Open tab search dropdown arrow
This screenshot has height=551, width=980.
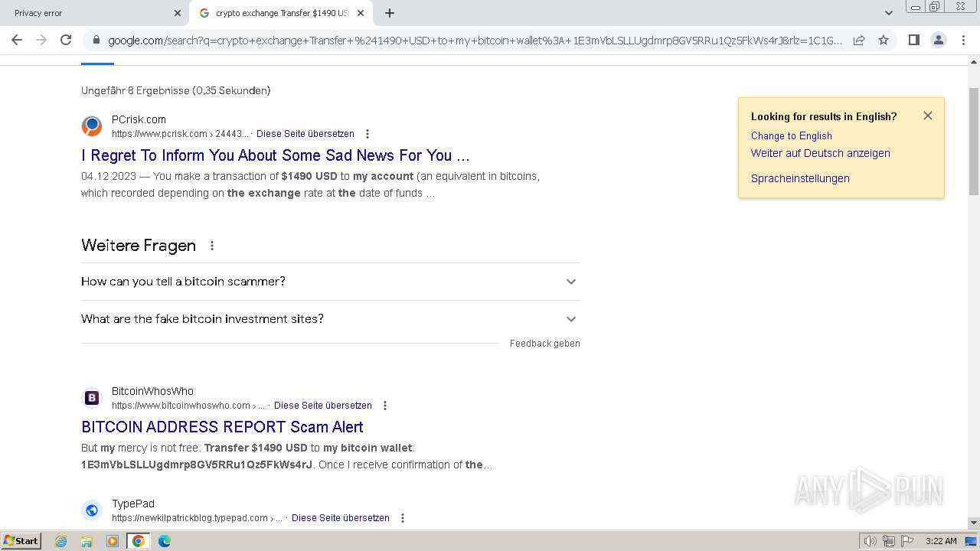point(889,13)
